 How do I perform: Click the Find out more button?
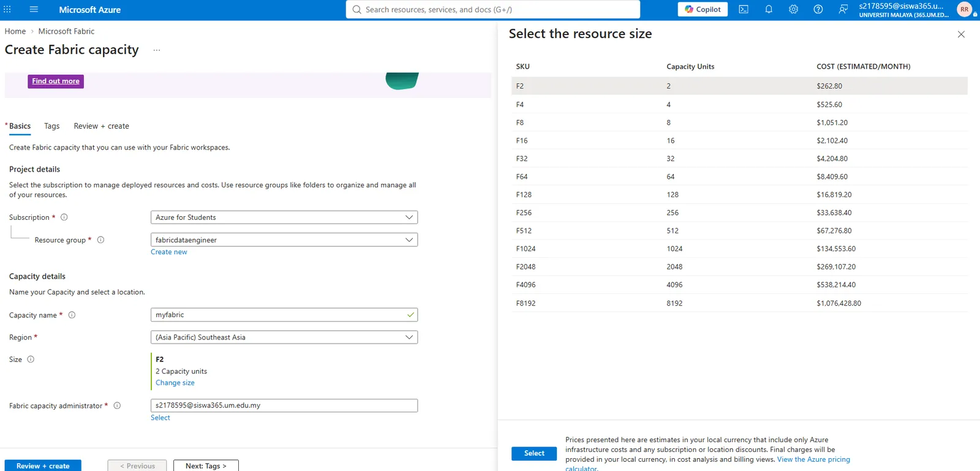pos(56,81)
